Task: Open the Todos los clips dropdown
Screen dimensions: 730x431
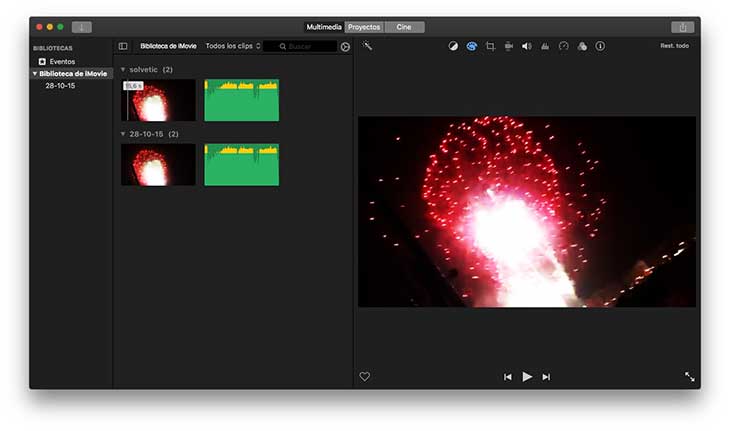Action: [233, 46]
